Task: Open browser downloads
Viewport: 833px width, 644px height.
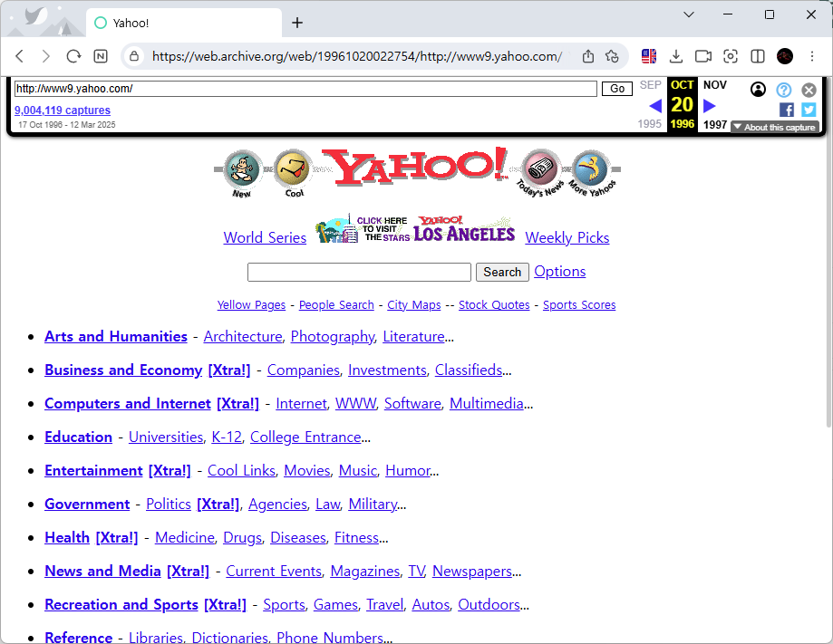Action: (x=676, y=56)
